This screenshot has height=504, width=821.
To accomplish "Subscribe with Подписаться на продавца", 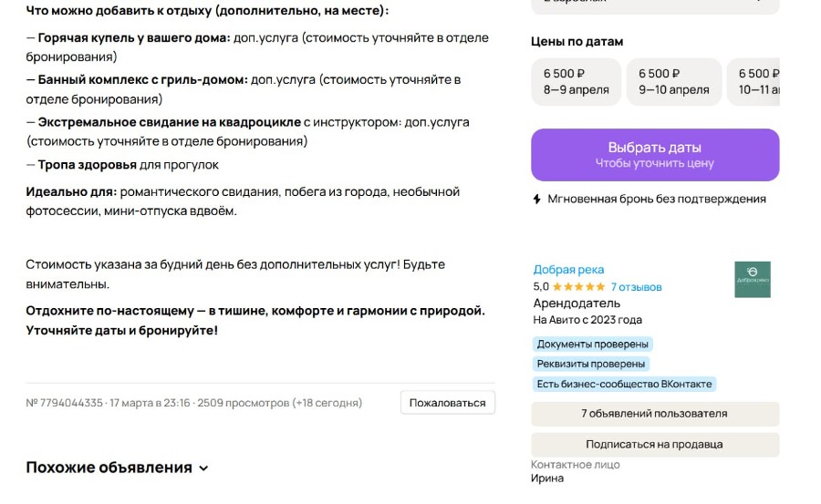I will (654, 445).
